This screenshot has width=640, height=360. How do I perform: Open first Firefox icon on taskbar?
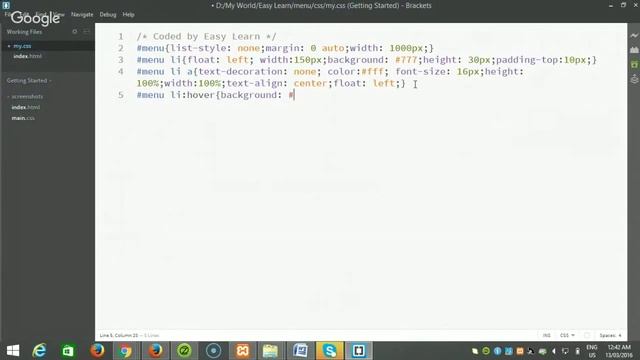point(97,351)
